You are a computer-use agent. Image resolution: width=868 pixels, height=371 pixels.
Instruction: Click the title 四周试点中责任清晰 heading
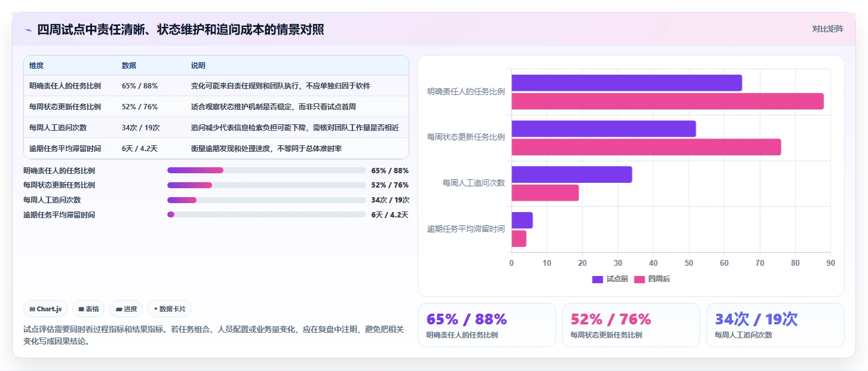[180, 29]
